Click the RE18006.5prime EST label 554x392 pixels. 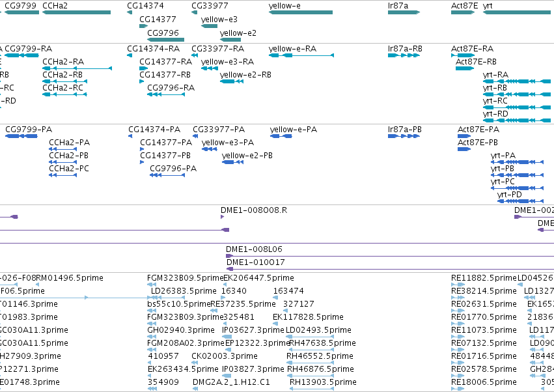pos(484,382)
